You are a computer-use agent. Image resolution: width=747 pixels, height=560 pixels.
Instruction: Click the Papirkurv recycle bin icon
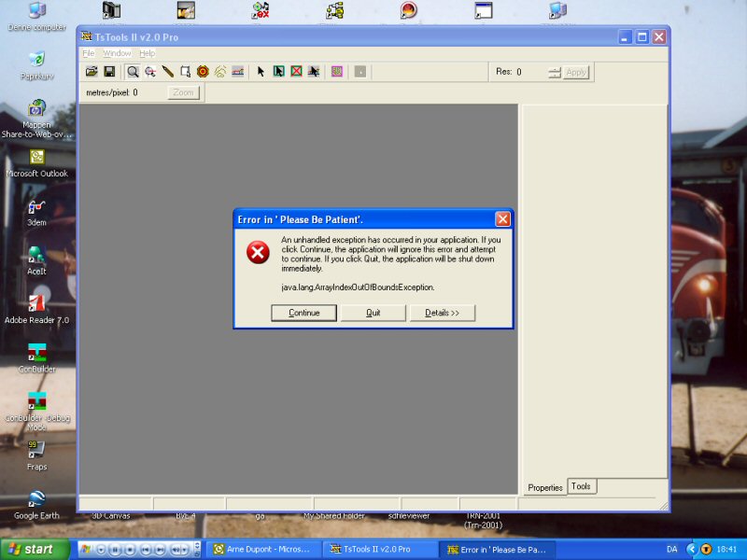point(36,65)
